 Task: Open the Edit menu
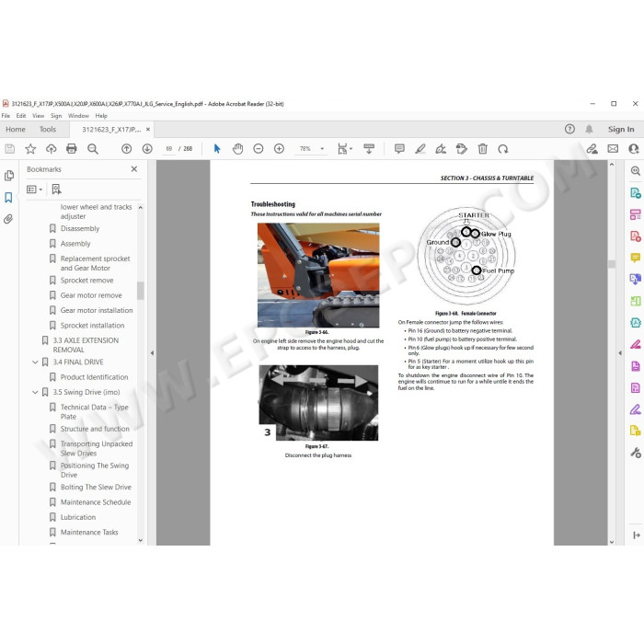[x=21, y=116]
